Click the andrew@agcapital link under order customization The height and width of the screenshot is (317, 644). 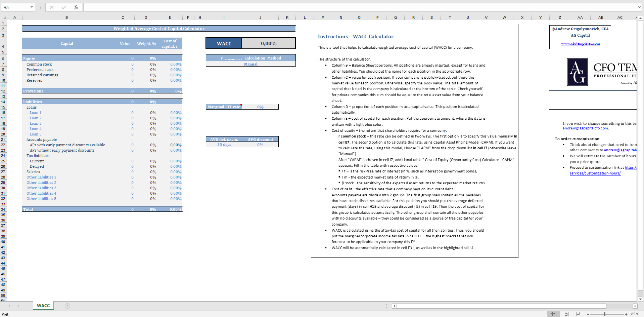pyautogui.click(x=620, y=150)
